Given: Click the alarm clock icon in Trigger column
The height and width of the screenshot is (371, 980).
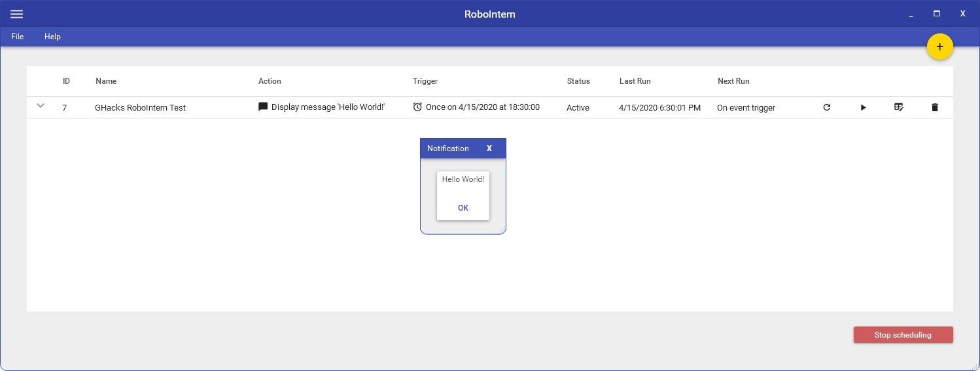Looking at the screenshot, I should click(417, 107).
